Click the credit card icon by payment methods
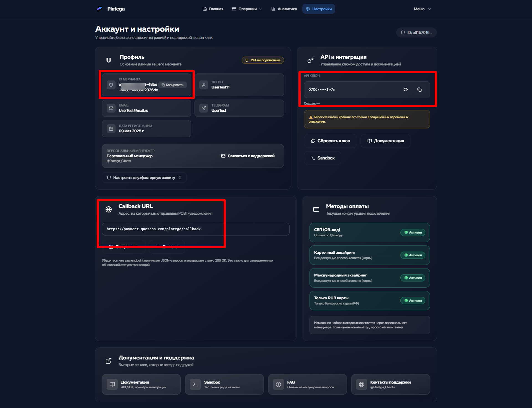 point(316,209)
